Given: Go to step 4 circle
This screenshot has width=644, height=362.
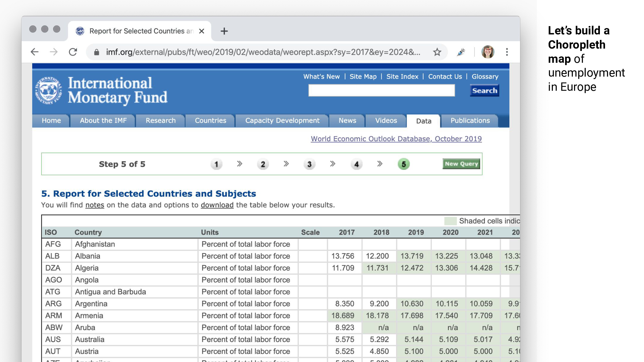Looking at the screenshot, I should tap(356, 164).
